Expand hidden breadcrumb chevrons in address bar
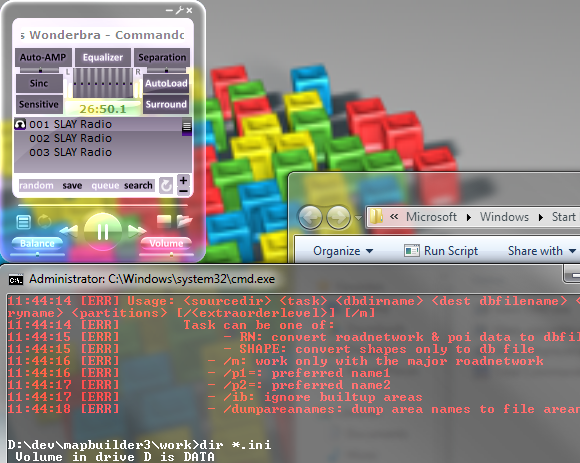Screen dimensions: 580x463 394,216
